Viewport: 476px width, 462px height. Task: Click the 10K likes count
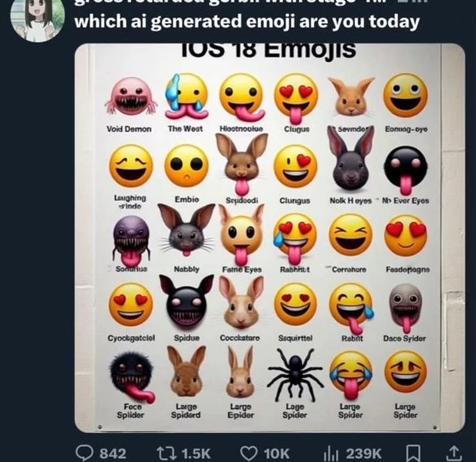tap(276, 453)
